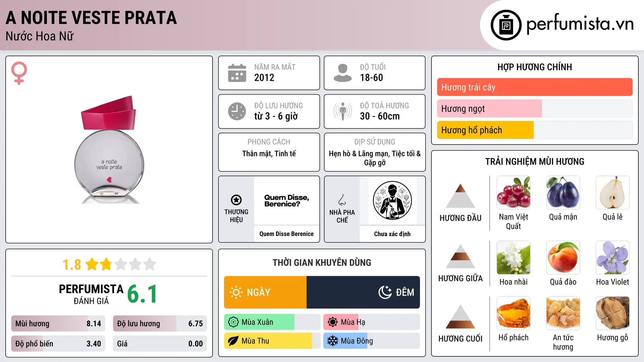Click the title A NOITE VESTE PRATA

coord(91,18)
